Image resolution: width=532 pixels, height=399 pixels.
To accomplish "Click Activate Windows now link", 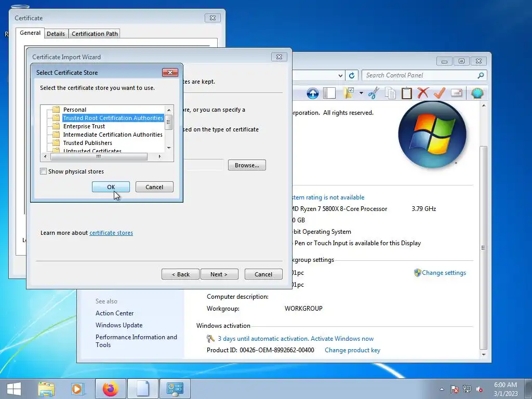I will 342,339.
